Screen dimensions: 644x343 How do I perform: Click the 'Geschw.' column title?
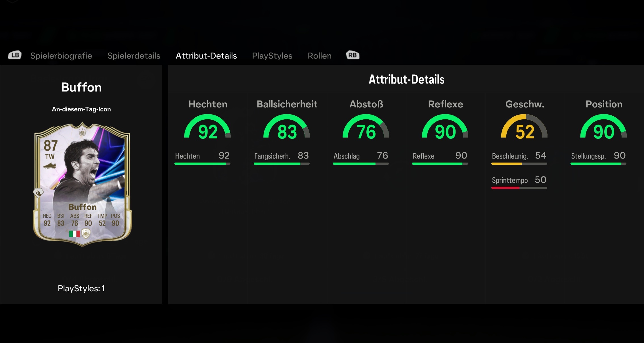point(525,104)
